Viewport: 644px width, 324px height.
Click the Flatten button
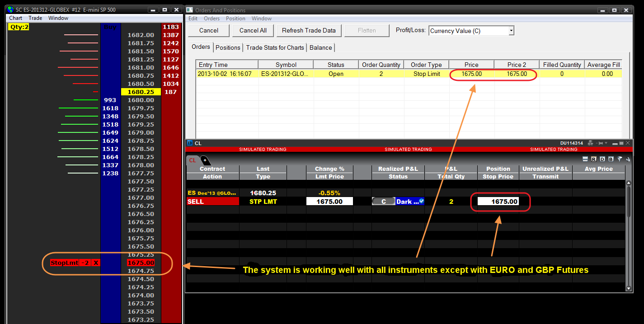(367, 31)
